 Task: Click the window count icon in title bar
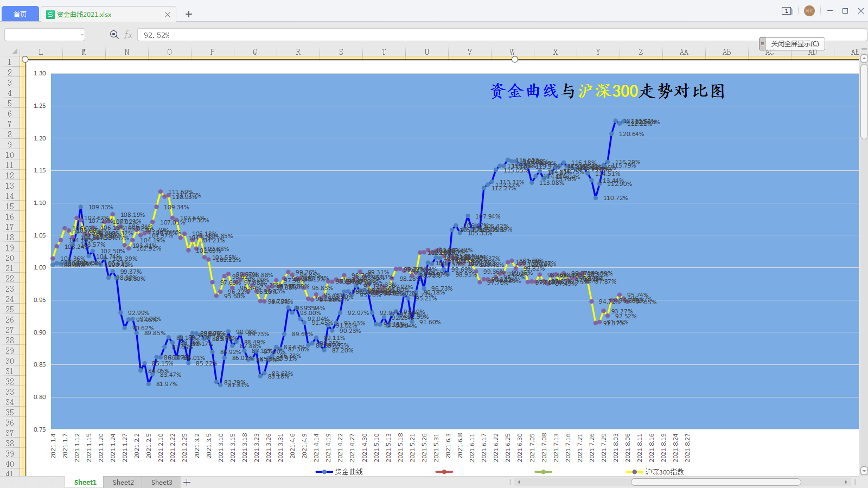787,11
